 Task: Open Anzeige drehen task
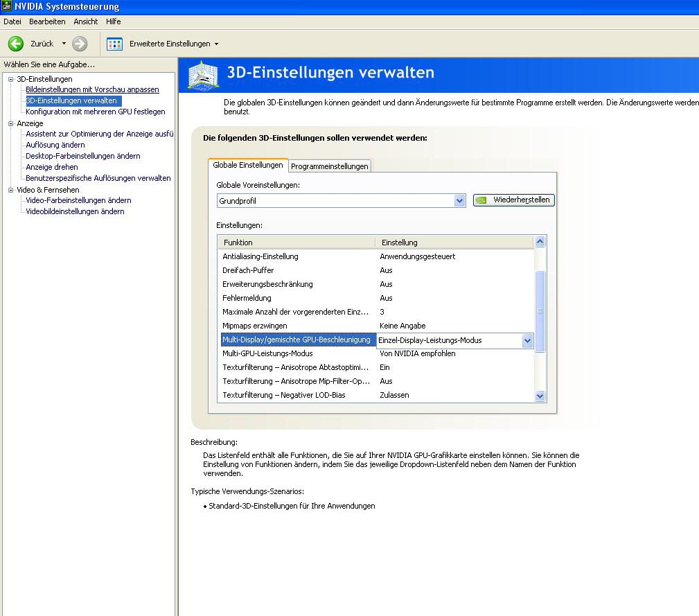(52, 167)
